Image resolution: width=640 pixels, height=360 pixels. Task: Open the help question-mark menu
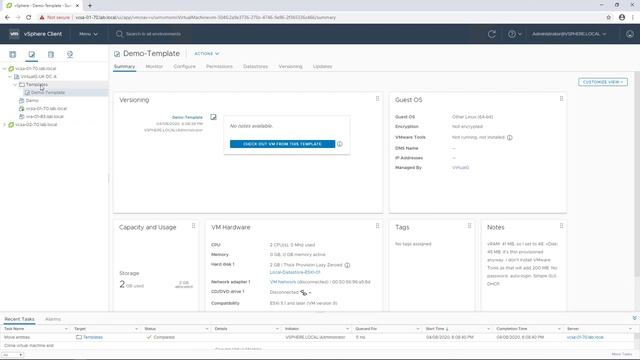pyautogui.click(x=514, y=34)
